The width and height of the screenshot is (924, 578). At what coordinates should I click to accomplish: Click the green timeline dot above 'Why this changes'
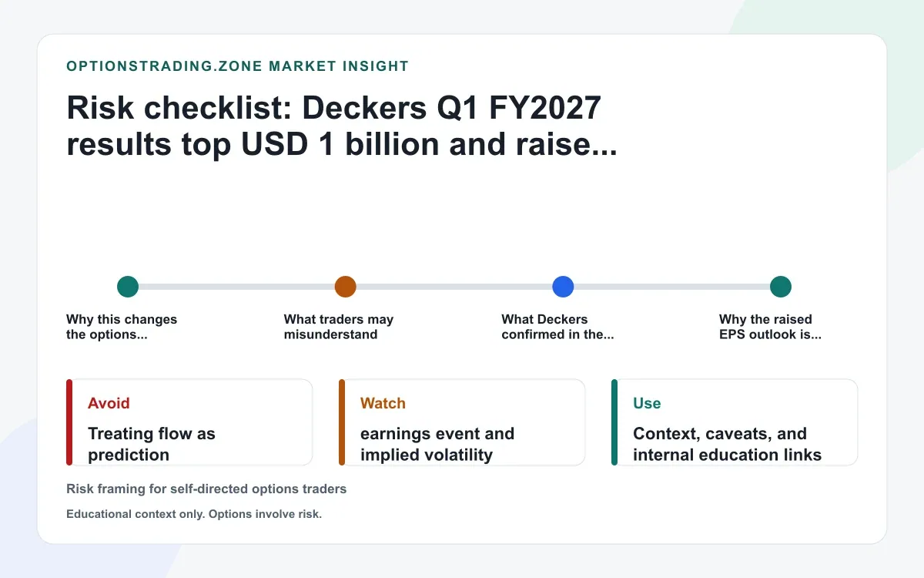tap(128, 287)
